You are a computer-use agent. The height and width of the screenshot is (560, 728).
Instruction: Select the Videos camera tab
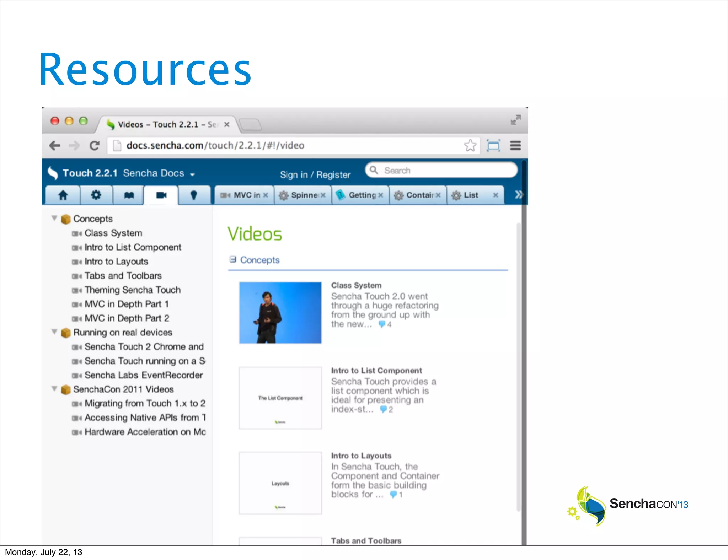[x=161, y=195]
